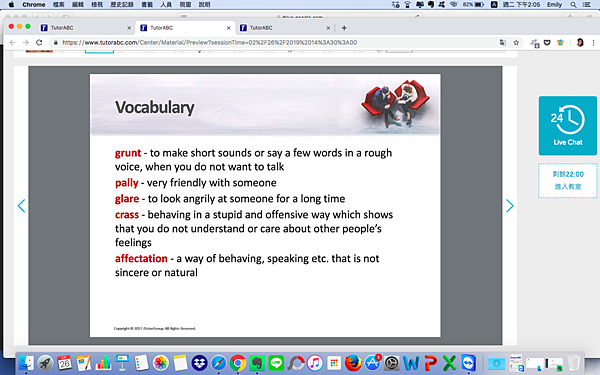Open Microsoft PowerPoint in the dock

pyautogui.click(x=430, y=363)
